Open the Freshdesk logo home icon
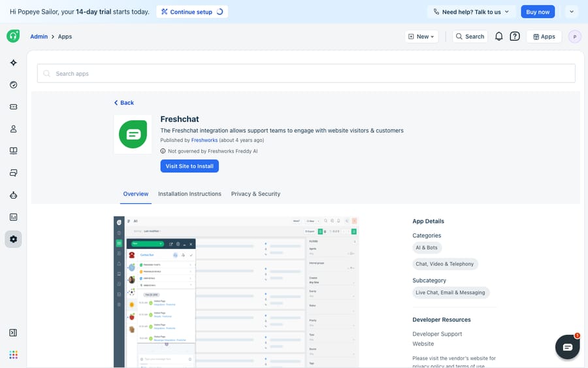 (13, 36)
